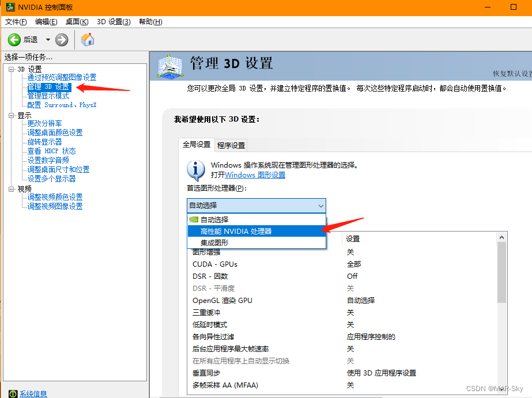Open the 编辑(E) menu

point(46,22)
